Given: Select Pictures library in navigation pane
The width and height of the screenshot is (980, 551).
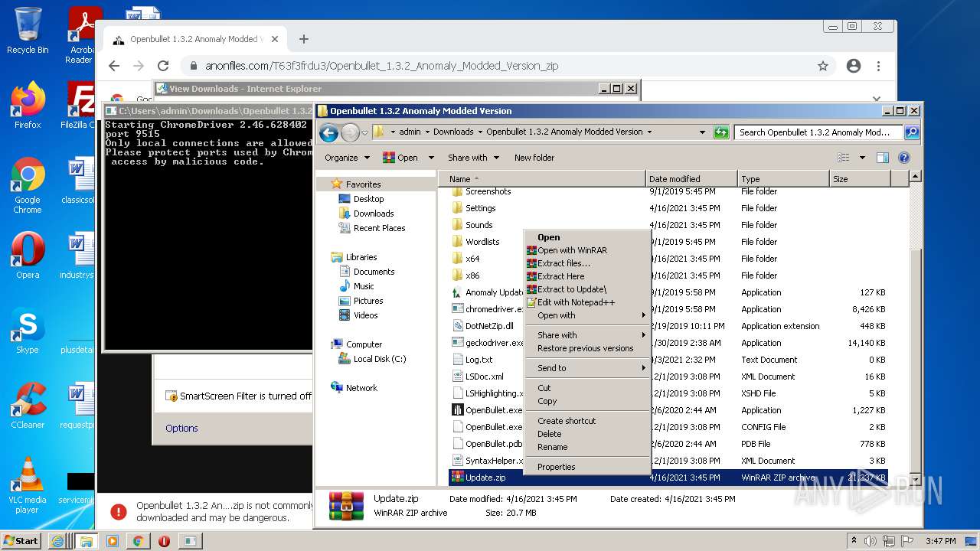Looking at the screenshot, I should 367,301.
